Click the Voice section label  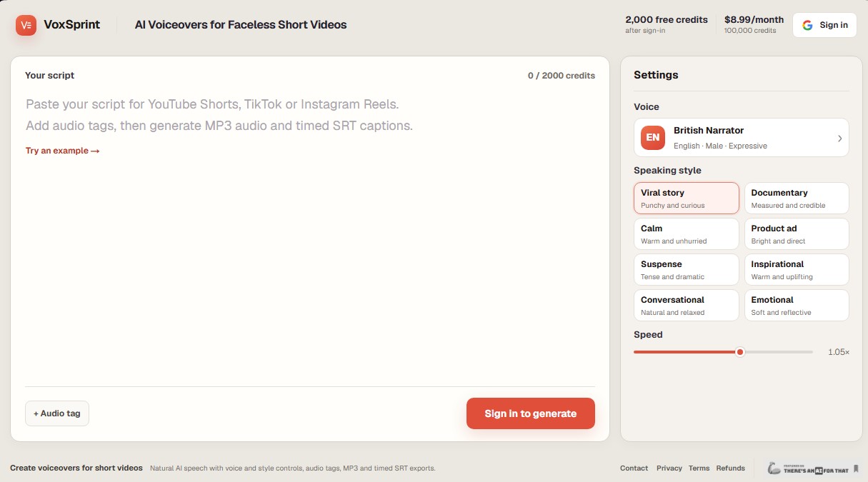[x=647, y=107]
